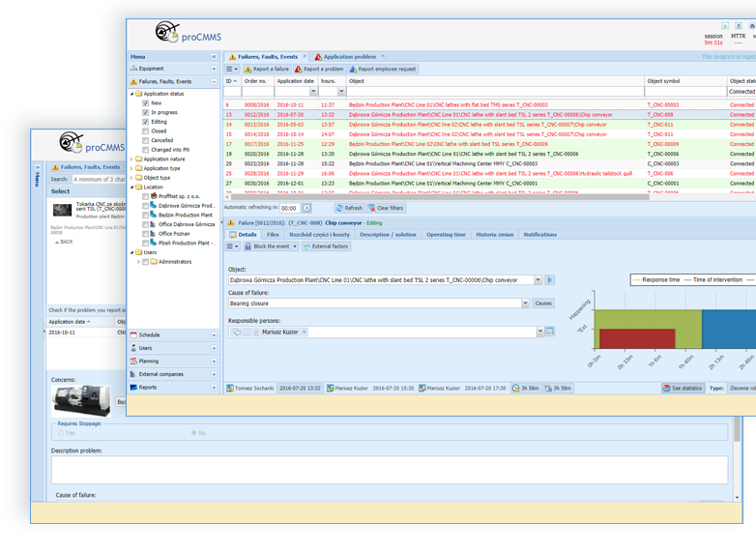Click the Refresh icon button
756x550 pixels.
click(349, 208)
